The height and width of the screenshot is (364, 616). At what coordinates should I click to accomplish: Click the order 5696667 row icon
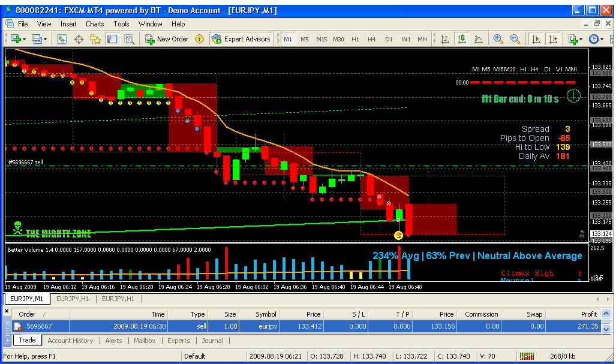pos(18,326)
